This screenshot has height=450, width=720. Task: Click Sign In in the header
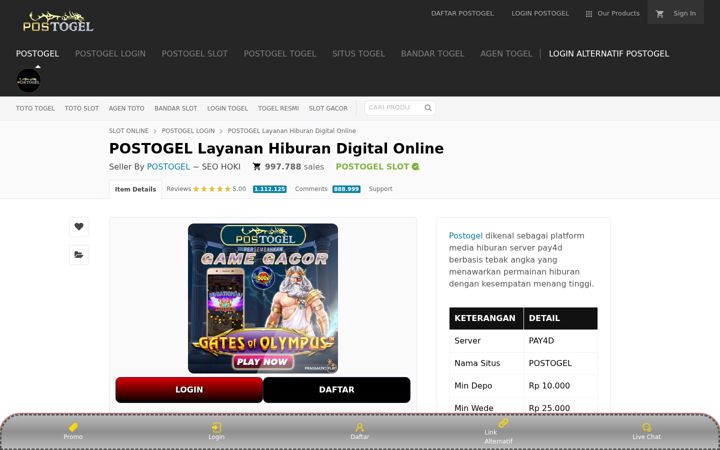click(685, 13)
